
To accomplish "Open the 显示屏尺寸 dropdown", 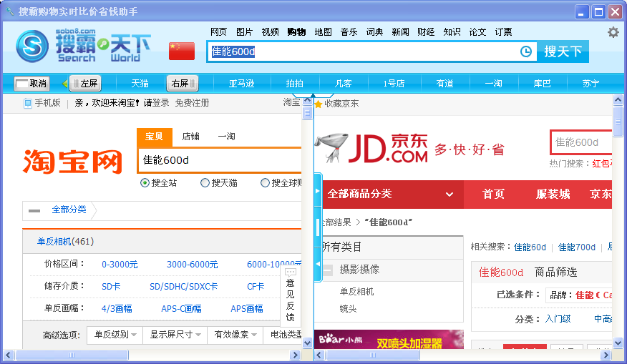I will pos(175,335).
